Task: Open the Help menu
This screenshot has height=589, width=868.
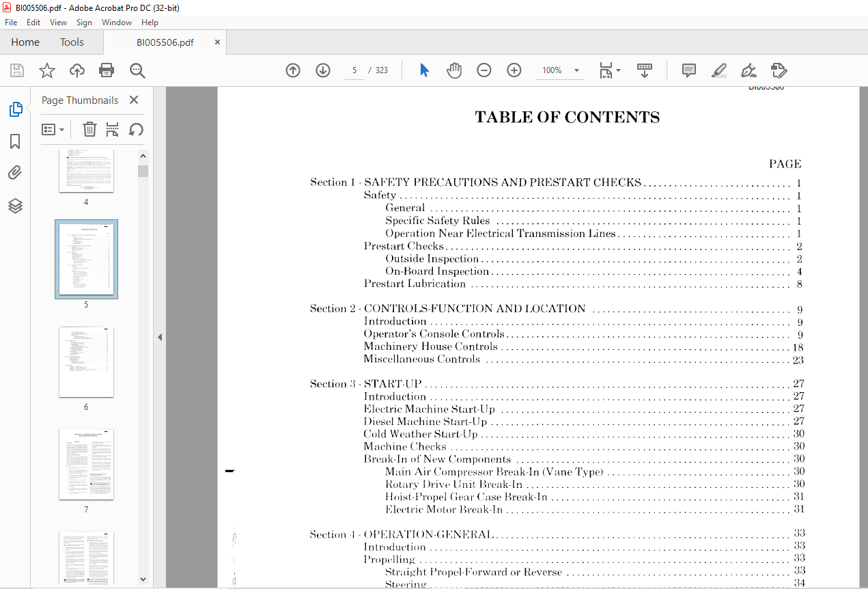Action: [x=150, y=23]
